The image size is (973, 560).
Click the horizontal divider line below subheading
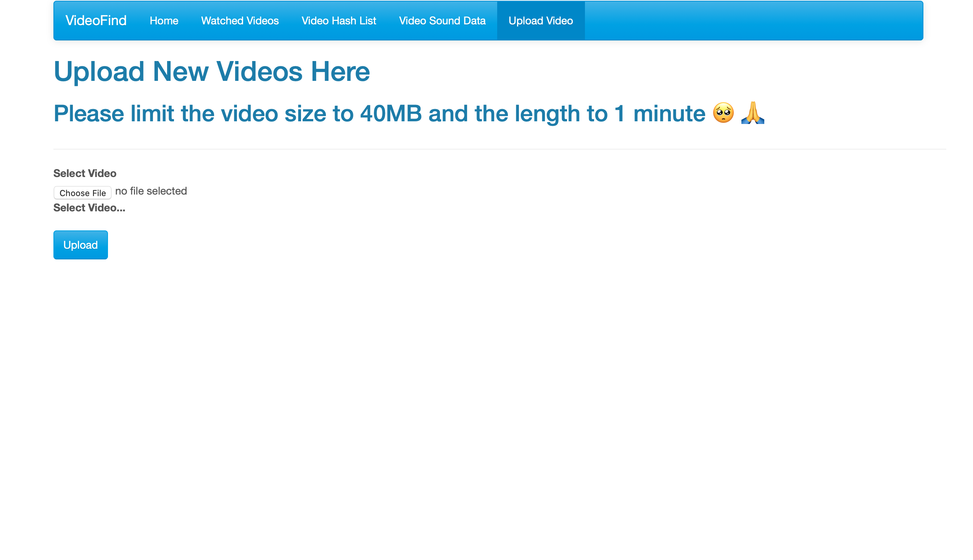[499, 149]
